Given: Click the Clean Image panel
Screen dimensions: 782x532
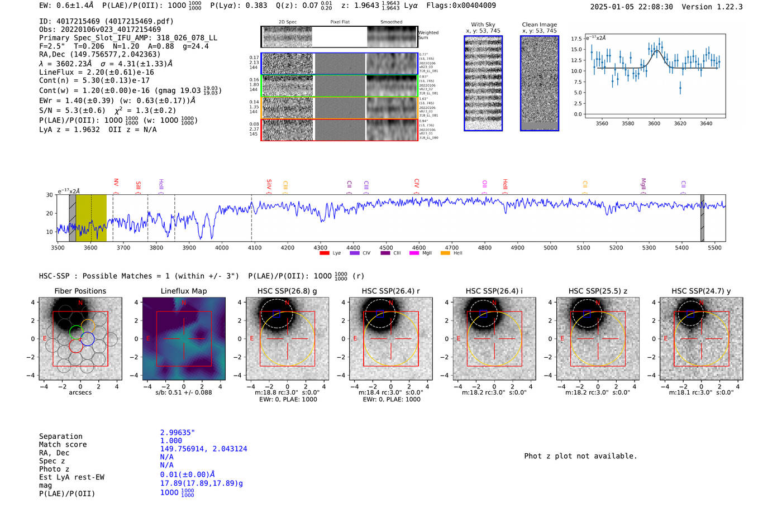Looking at the screenshot, I should point(540,83).
